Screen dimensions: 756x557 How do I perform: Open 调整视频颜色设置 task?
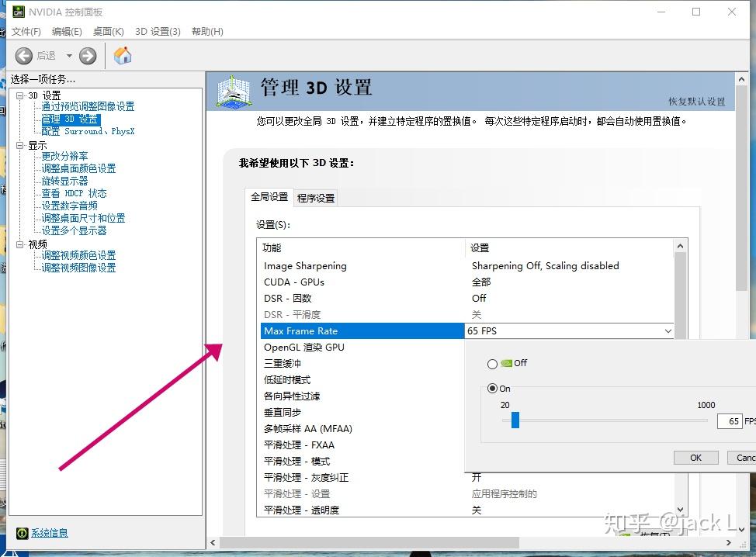[x=78, y=255]
